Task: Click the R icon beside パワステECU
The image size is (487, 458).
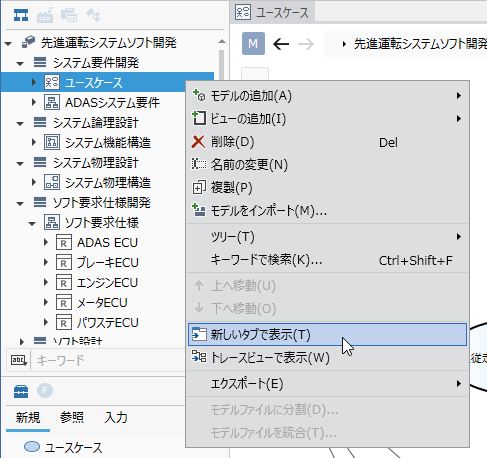Action: (64, 322)
